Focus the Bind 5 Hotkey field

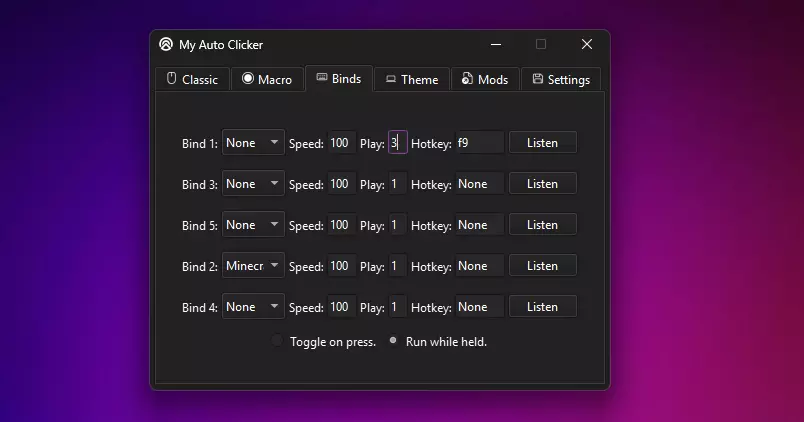[480, 225]
